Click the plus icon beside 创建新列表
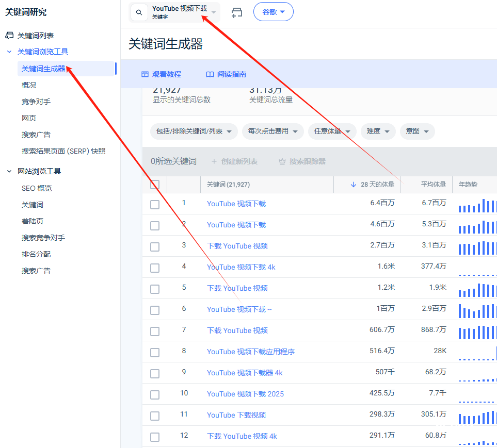The height and width of the screenshot is (448, 497). pyautogui.click(x=214, y=161)
